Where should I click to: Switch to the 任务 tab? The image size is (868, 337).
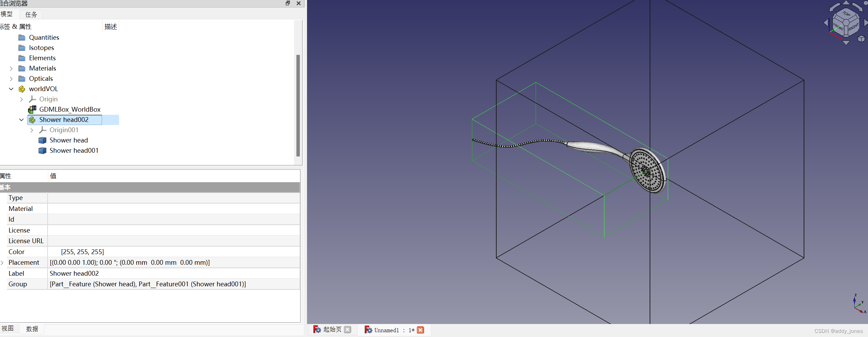click(31, 14)
